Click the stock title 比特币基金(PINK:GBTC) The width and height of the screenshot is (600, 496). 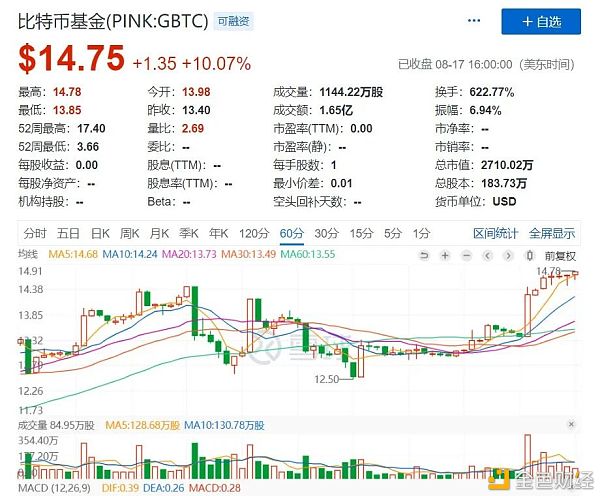tap(113, 21)
